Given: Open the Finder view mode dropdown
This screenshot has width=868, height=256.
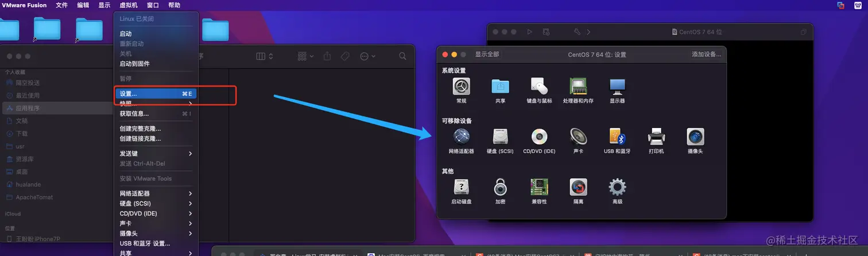Looking at the screenshot, I should [264, 56].
